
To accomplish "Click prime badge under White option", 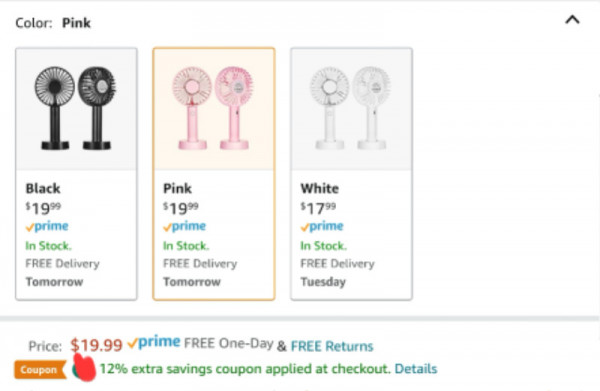I will click(x=322, y=226).
